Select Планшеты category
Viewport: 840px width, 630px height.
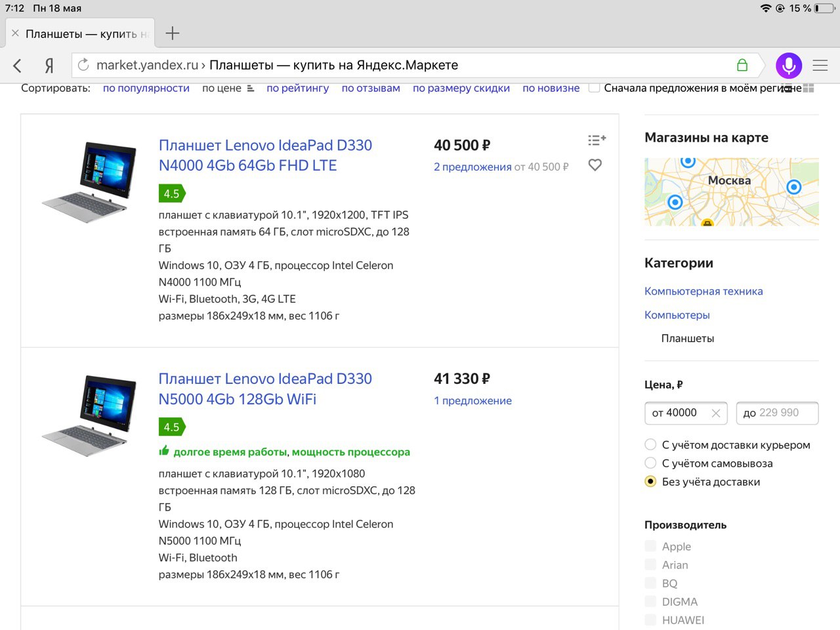pyautogui.click(x=688, y=339)
